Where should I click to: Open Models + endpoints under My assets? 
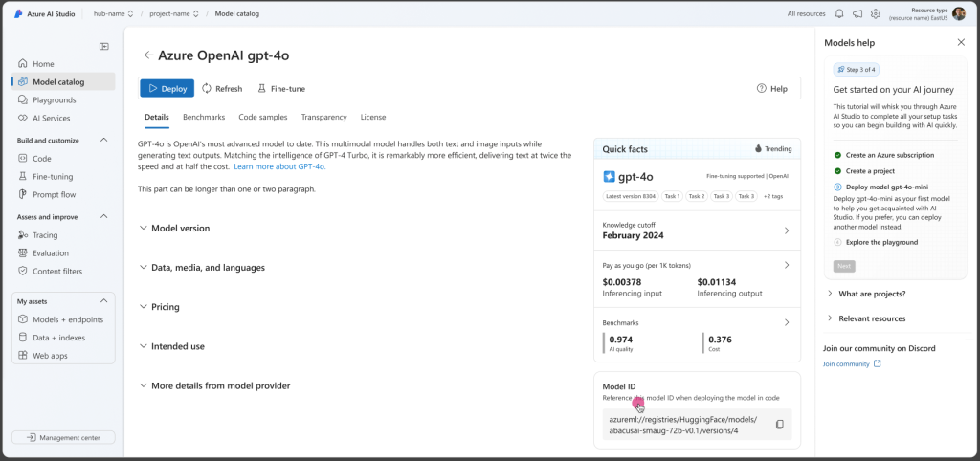coord(63,319)
